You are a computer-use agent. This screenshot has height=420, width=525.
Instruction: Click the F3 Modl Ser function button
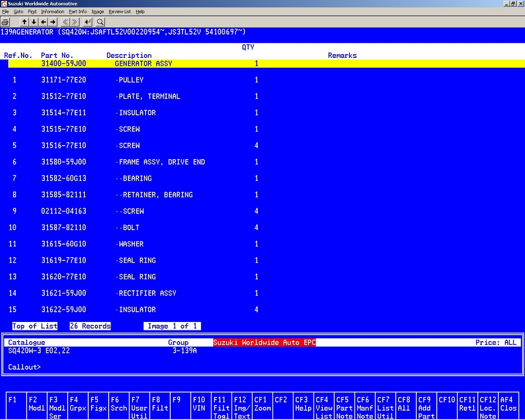coord(57,406)
